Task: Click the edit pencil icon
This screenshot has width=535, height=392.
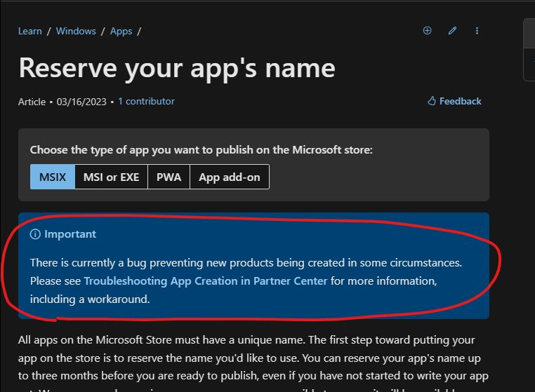Action: point(452,31)
